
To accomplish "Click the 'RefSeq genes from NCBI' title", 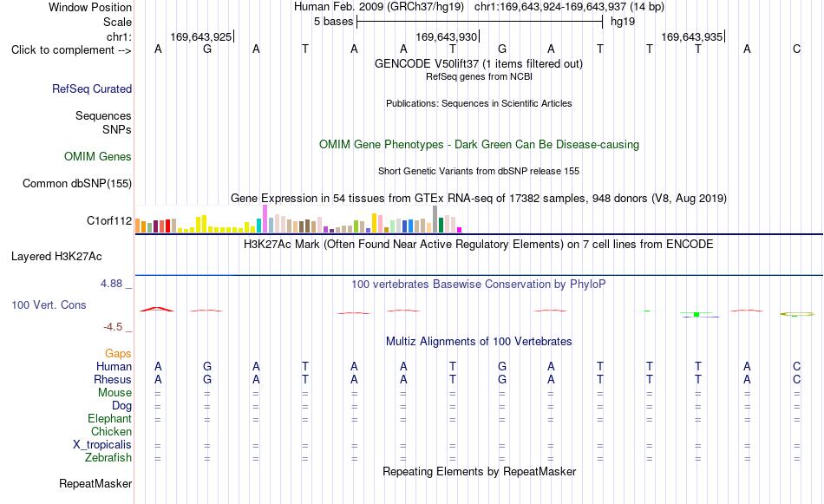I will click(479, 76).
